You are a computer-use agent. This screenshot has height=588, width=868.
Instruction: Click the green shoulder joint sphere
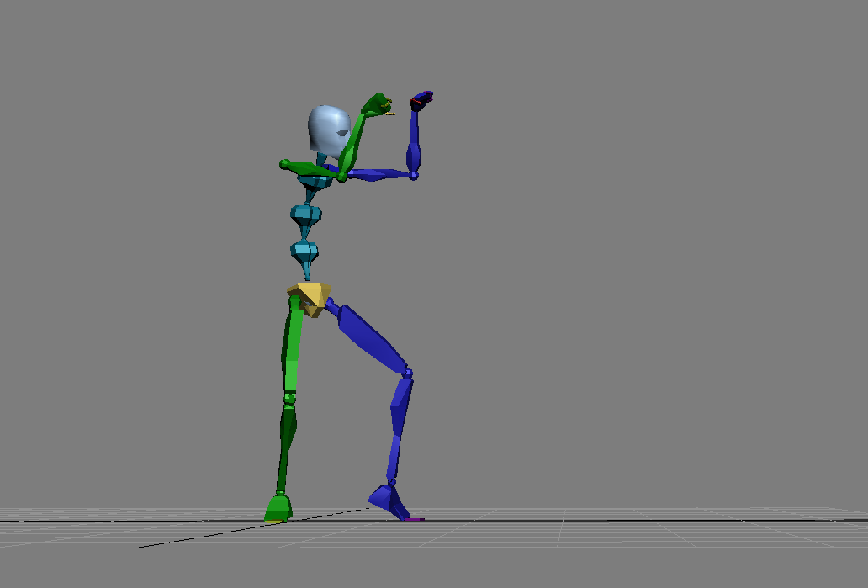[286, 164]
